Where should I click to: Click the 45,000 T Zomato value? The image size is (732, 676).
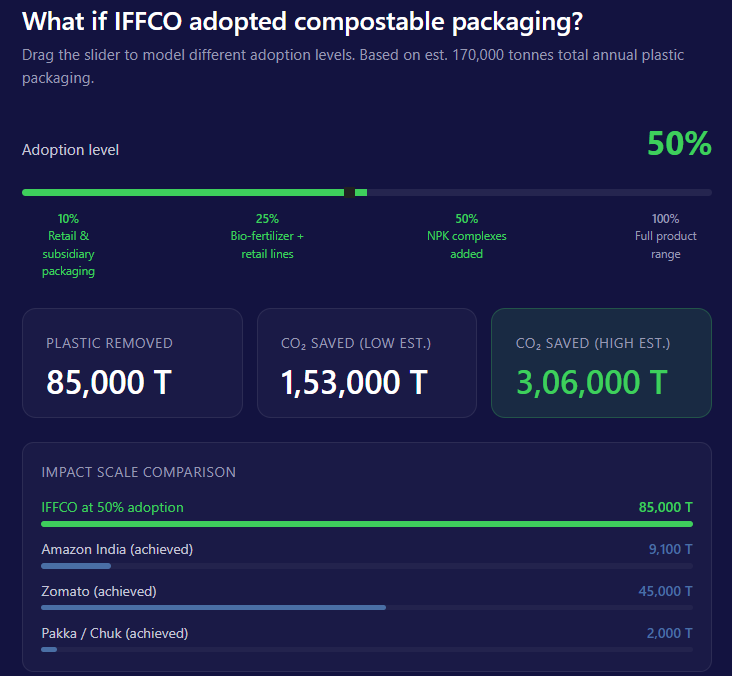pos(665,591)
